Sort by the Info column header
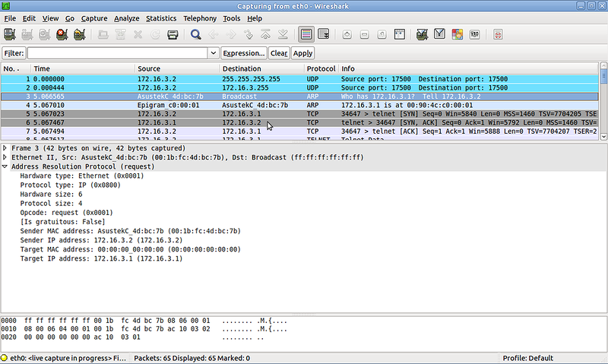The height and width of the screenshot is (364, 608). click(468, 68)
